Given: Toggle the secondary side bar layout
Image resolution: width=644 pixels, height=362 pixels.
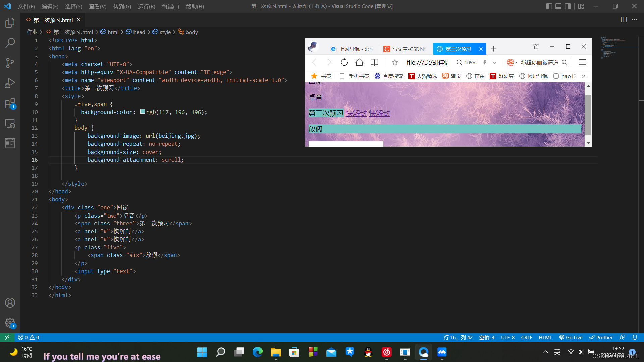Looking at the screenshot, I should 568,6.
